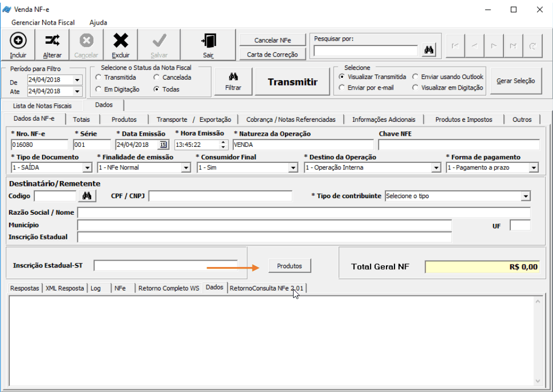
Task: Open calendar picker for Data Emissão
Action: coord(163,145)
